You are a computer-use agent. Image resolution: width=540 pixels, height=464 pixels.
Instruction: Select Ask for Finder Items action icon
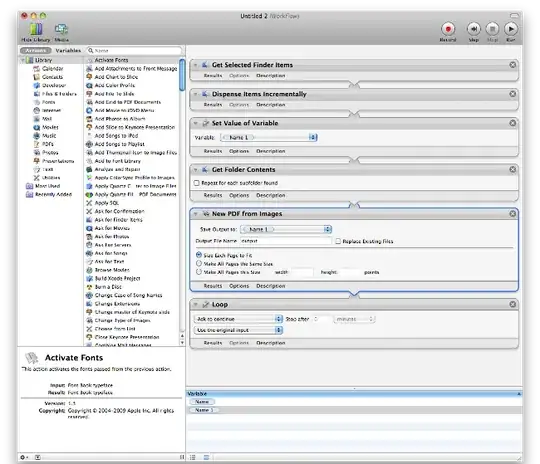tap(89, 220)
